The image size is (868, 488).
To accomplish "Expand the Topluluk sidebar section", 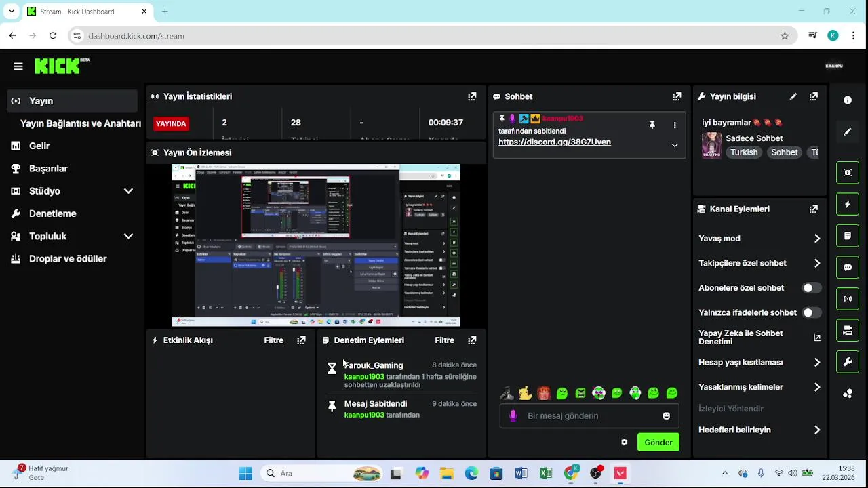I will 128,236.
